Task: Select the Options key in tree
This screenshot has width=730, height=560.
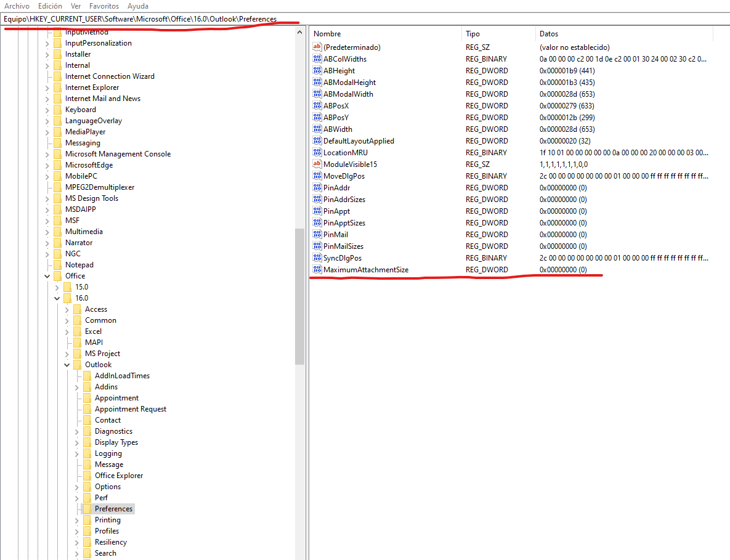Action: (x=108, y=487)
